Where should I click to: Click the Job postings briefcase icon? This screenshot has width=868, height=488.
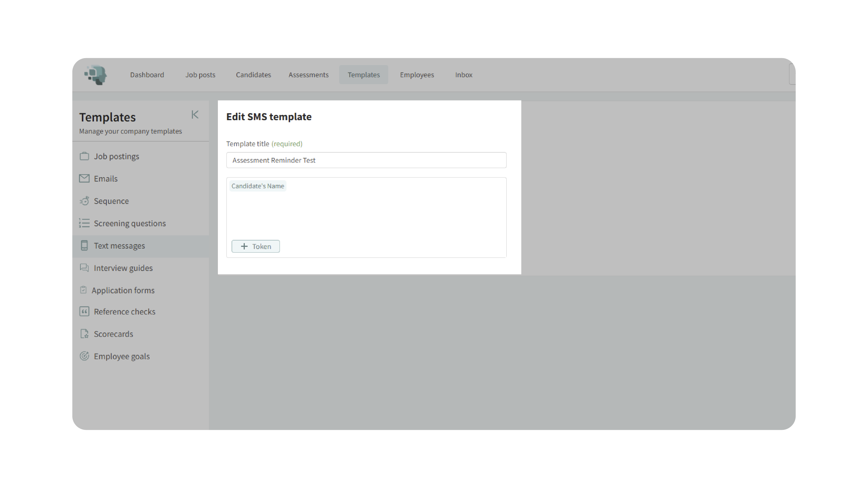pyautogui.click(x=84, y=156)
